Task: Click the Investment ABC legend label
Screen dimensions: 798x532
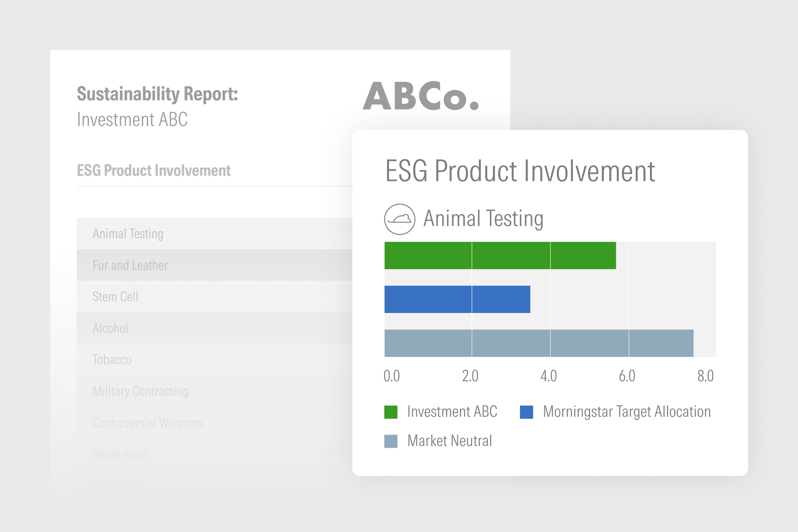Action: click(x=452, y=412)
